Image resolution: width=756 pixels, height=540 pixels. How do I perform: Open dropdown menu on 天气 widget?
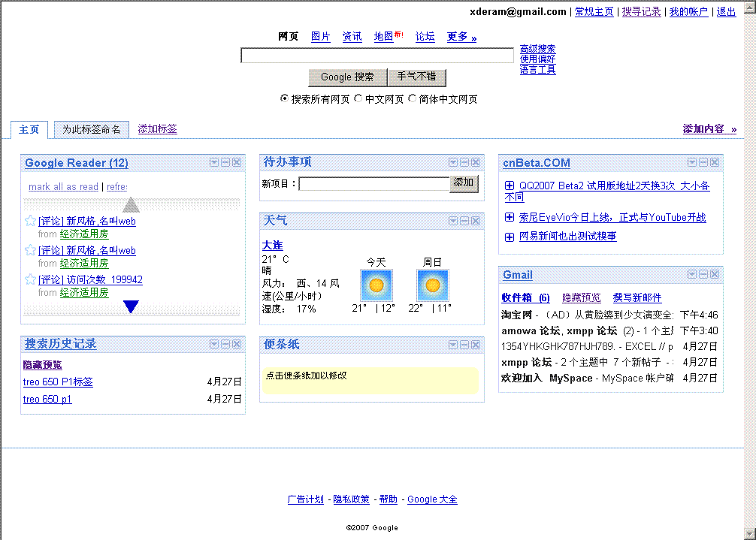click(x=453, y=221)
